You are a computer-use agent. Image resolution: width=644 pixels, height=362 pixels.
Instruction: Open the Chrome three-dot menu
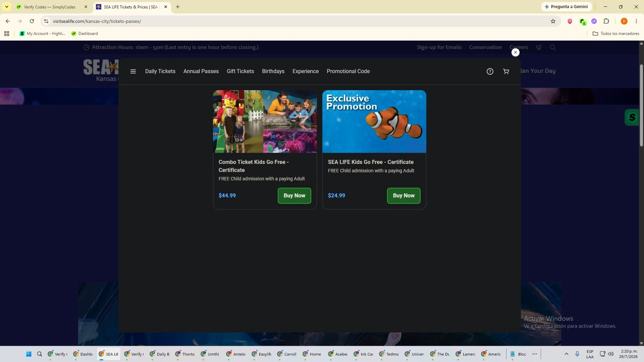pos(636,21)
